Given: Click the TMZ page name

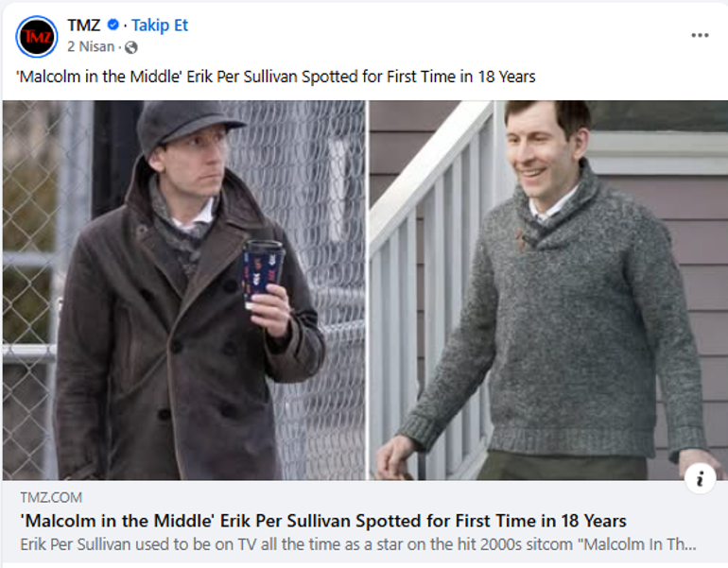Looking at the screenshot, I should [84, 26].
